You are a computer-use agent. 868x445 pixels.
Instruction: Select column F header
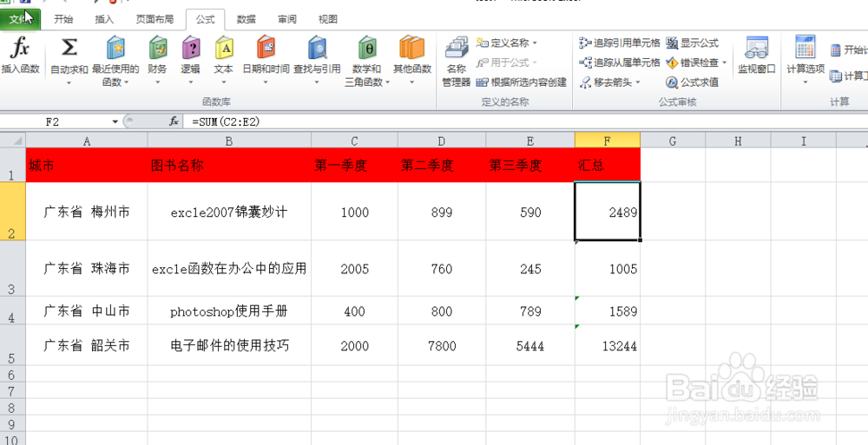click(x=608, y=141)
